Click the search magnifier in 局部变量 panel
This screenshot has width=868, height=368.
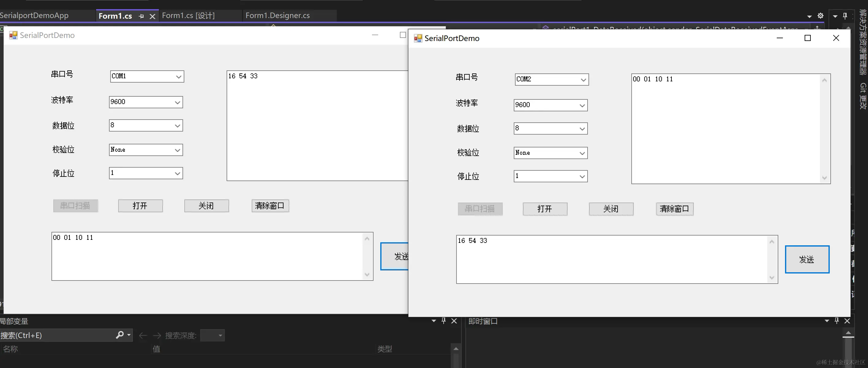click(120, 335)
